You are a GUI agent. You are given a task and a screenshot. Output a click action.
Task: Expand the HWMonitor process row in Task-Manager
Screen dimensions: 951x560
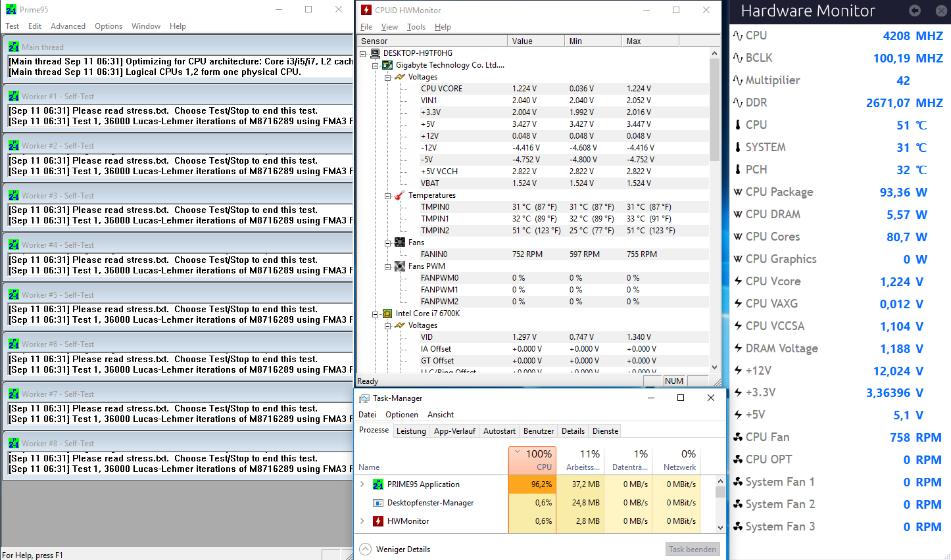(x=362, y=521)
